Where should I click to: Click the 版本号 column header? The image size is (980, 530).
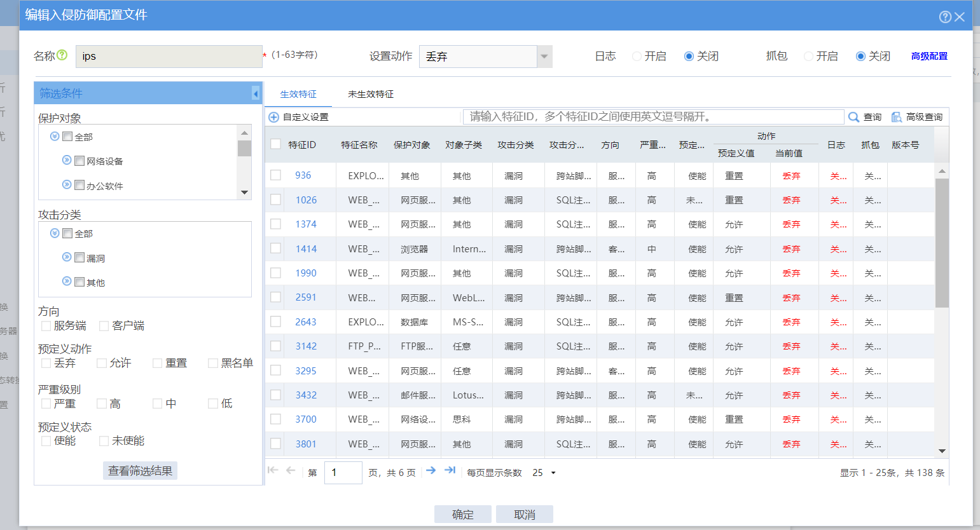pyautogui.click(x=906, y=145)
